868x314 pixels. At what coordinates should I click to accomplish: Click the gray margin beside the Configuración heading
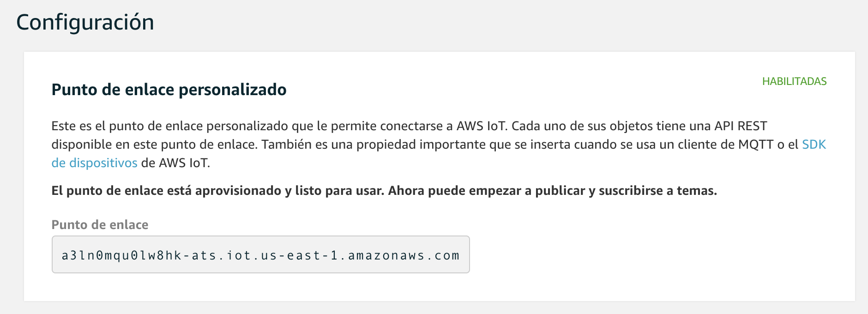508,22
